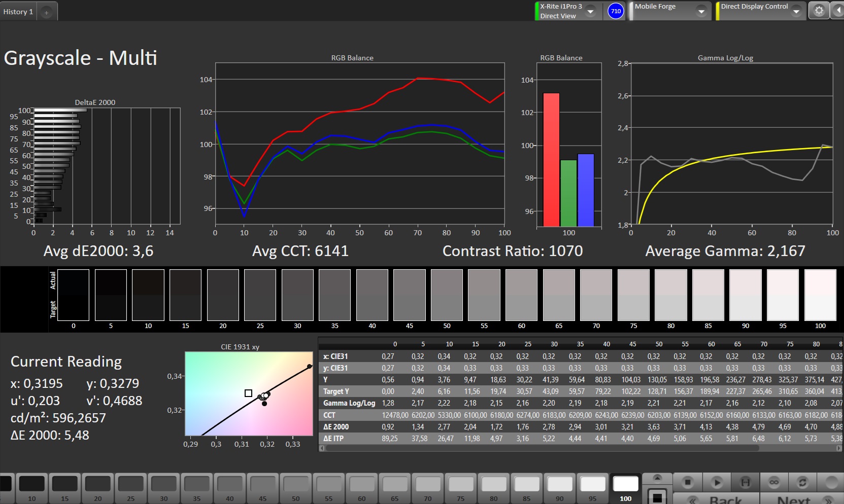Select the 10% gray level button

(x=32, y=488)
